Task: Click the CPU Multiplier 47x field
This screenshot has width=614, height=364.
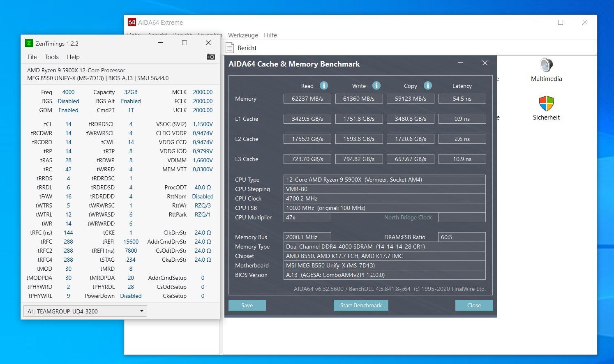Action: click(307, 217)
